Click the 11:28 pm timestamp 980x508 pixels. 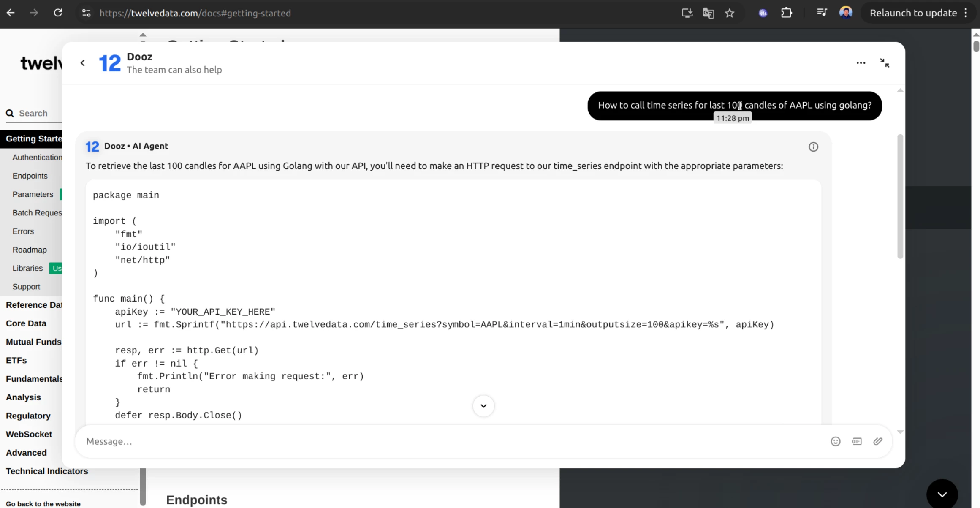pyautogui.click(x=733, y=118)
